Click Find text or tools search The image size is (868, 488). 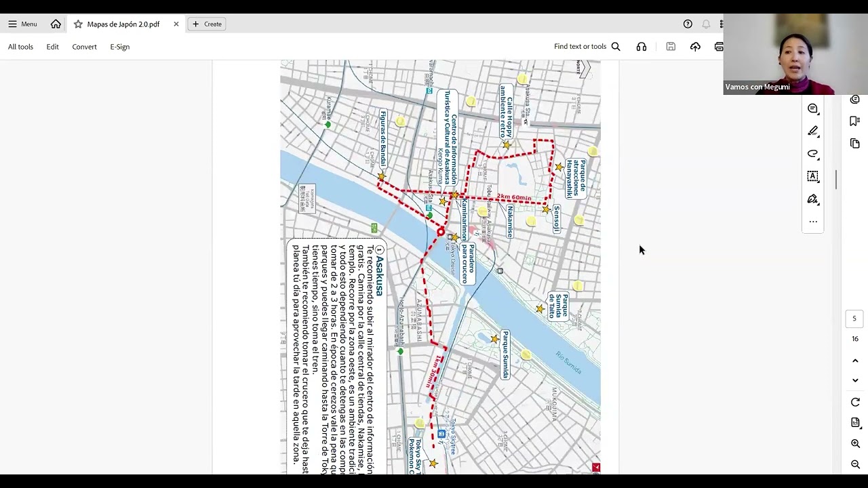coord(587,47)
